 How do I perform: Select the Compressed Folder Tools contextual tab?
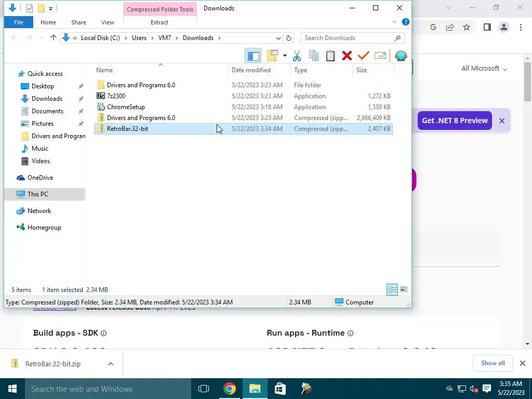tap(160, 9)
